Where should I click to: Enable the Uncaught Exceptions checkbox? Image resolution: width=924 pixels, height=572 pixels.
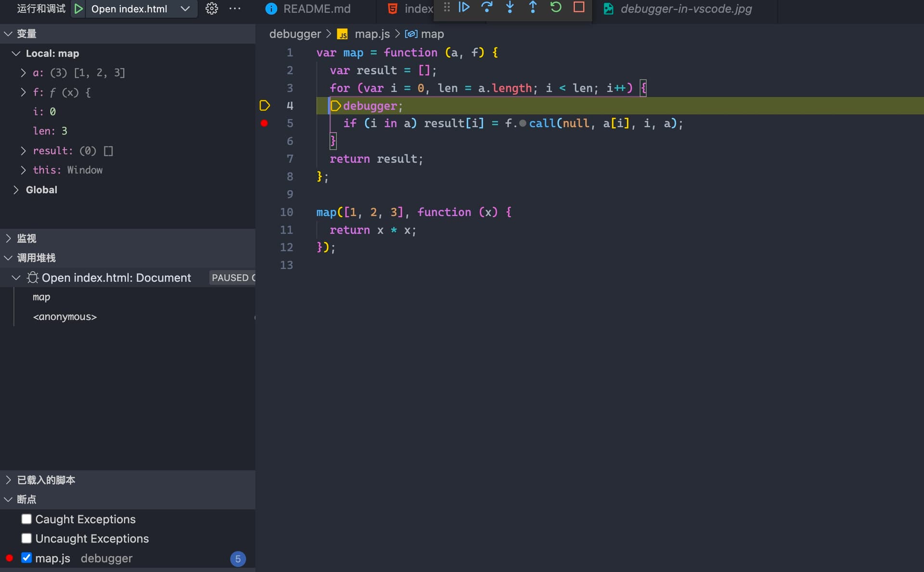point(26,538)
